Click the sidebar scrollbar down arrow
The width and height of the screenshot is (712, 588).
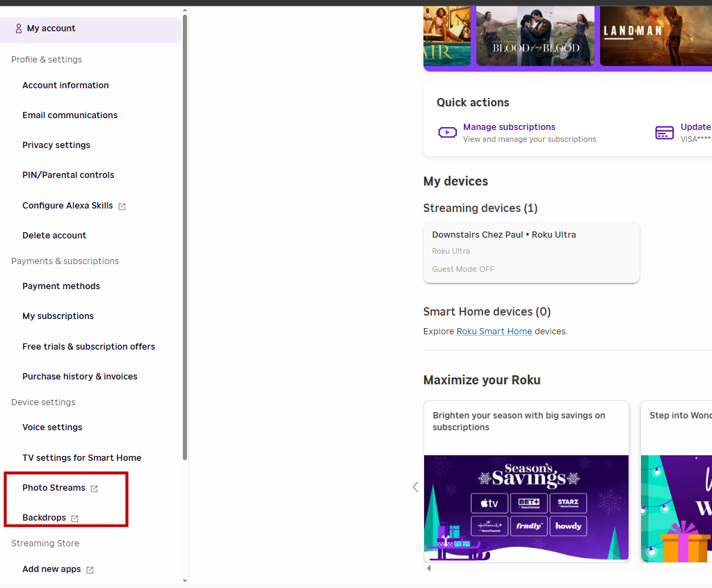185,581
